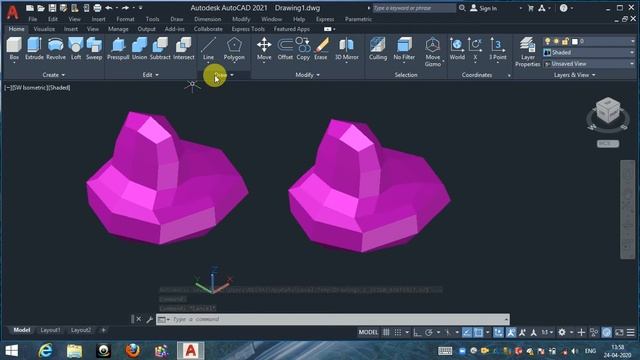Screen dimensions: 640x360
Task: Choose the Subtract tool
Action: (x=160, y=48)
